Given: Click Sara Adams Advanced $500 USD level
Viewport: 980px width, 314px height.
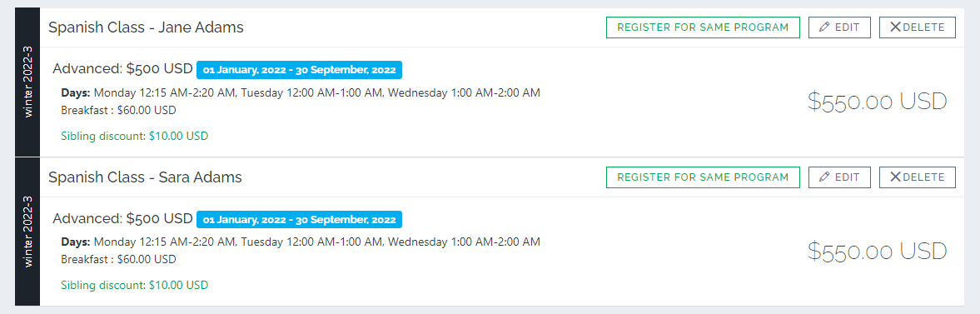Looking at the screenshot, I should coord(122,219).
